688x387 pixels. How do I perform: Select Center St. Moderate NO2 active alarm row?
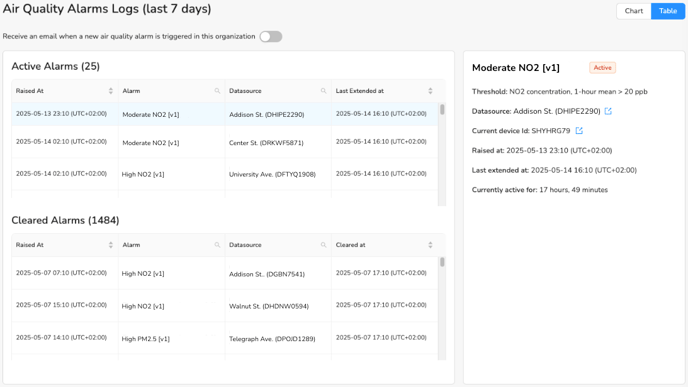tap(225, 142)
